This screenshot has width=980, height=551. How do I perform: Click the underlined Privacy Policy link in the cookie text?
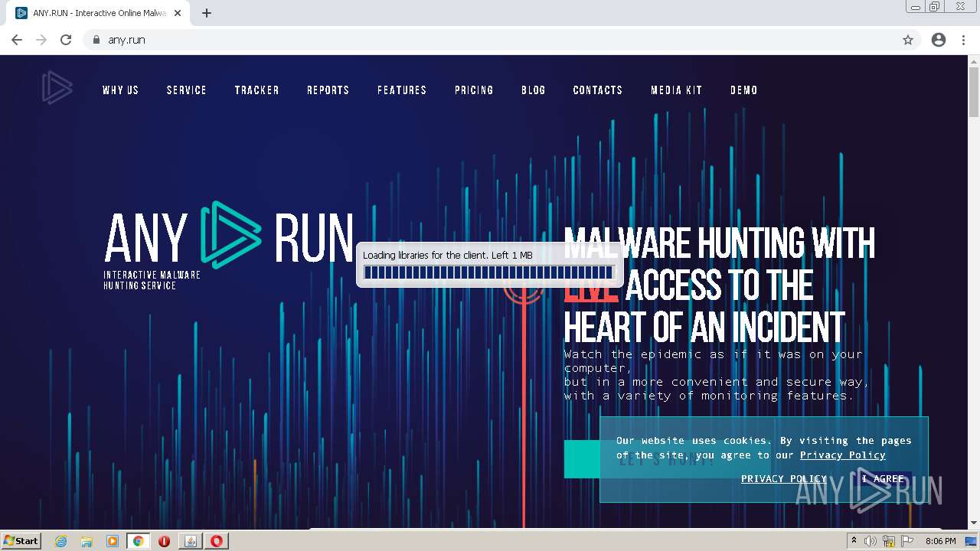842,455
